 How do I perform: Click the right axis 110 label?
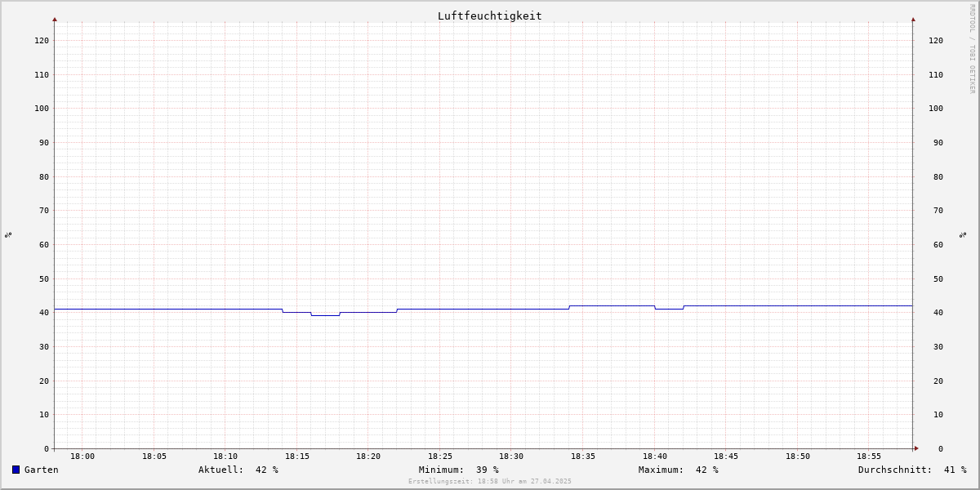click(x=936, y=74)
